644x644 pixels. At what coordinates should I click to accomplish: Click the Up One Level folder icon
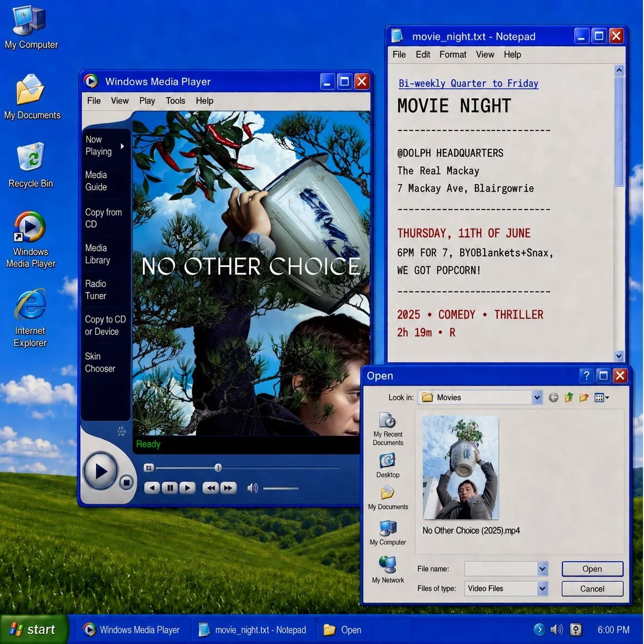(x=569, y=397)
